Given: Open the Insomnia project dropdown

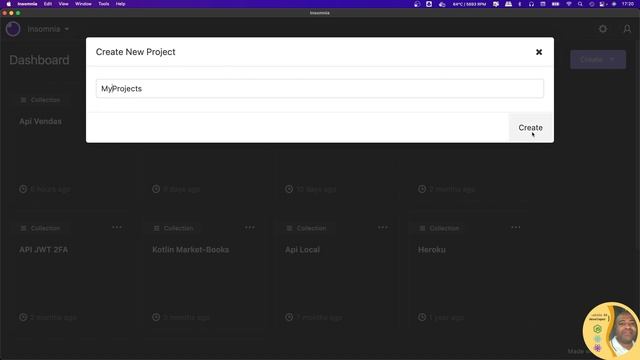Looking at the screenshot, I should 48,29.
